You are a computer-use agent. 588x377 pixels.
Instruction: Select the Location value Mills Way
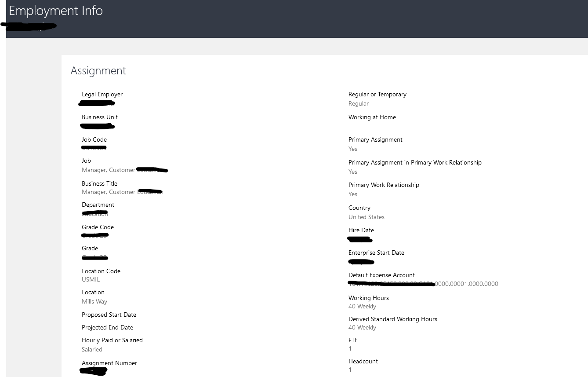coord(94,301)
